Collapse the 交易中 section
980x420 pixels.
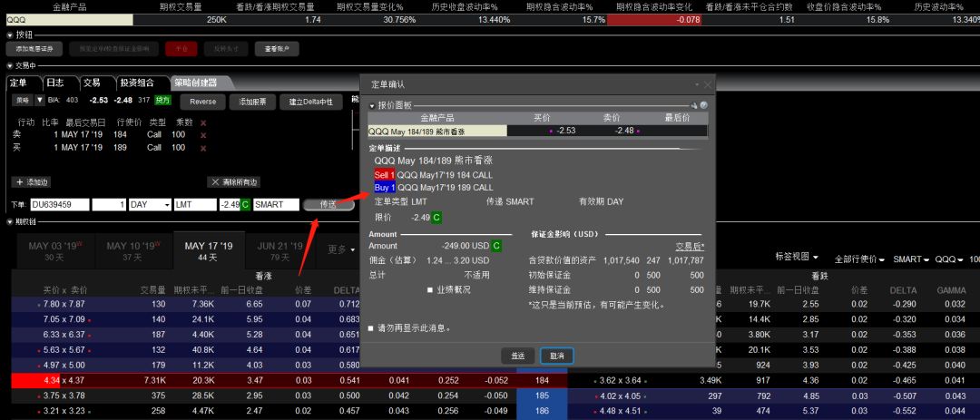pyautogui.click(x=9, y=65)
